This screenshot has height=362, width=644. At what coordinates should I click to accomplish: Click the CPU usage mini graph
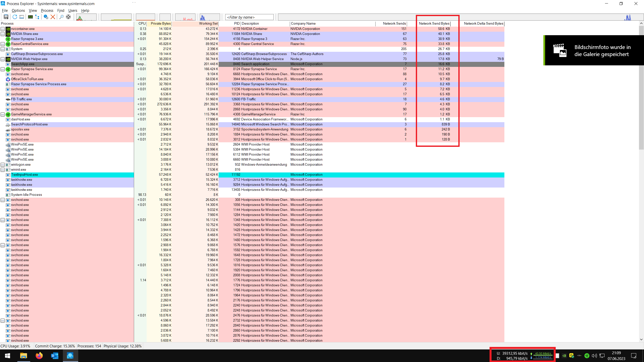tap(86, 17)
